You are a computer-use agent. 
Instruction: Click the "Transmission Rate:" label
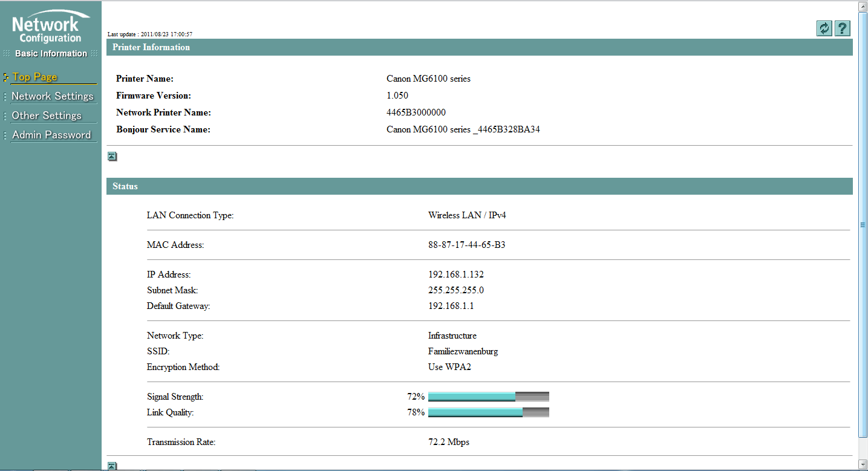(x=181, y=442)
